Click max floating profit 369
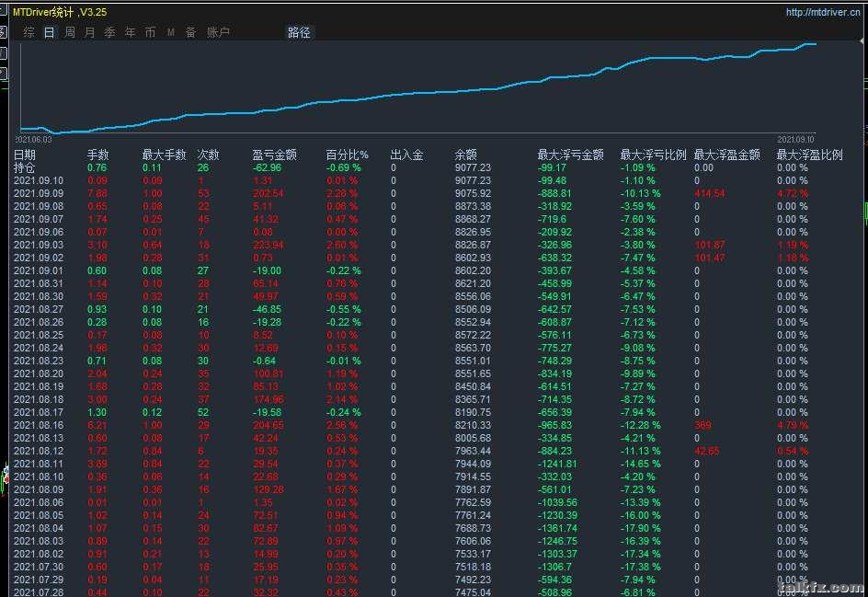Viewport: 868px width, 597px height. [x=703, y=425]
